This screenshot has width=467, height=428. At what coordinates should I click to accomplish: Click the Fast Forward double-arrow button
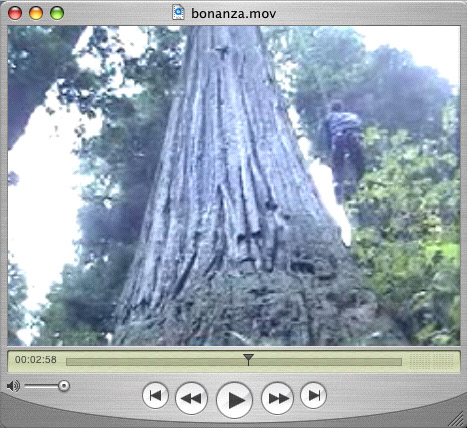277,398
